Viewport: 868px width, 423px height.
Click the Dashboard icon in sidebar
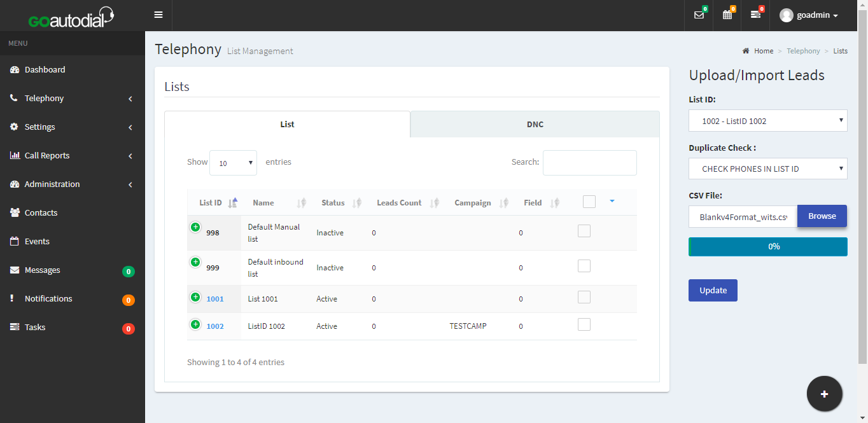pos(15,69)
